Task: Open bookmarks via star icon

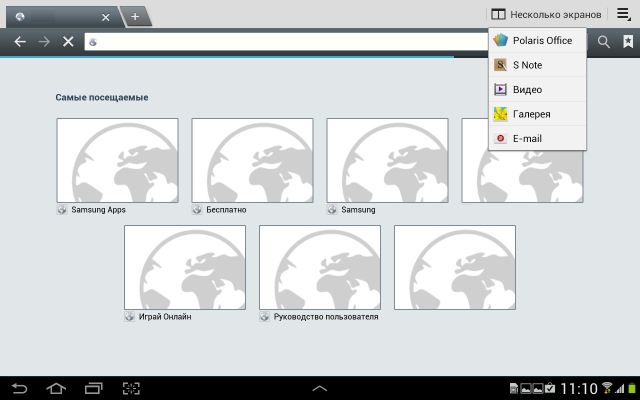Action: (x=628, y=41)
